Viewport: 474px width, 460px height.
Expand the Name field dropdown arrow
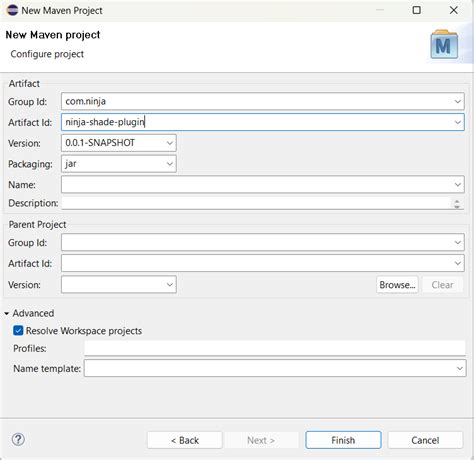[458, 184]
